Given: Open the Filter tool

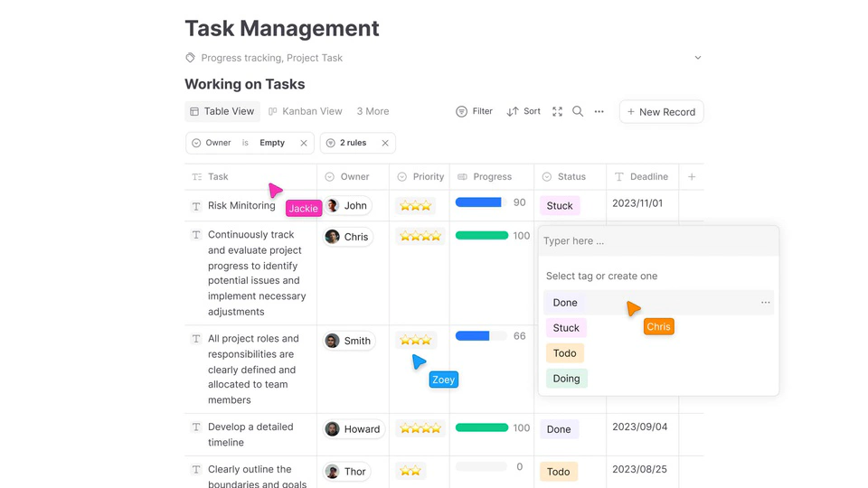Looking at the screenshot, I should point(475,112).
